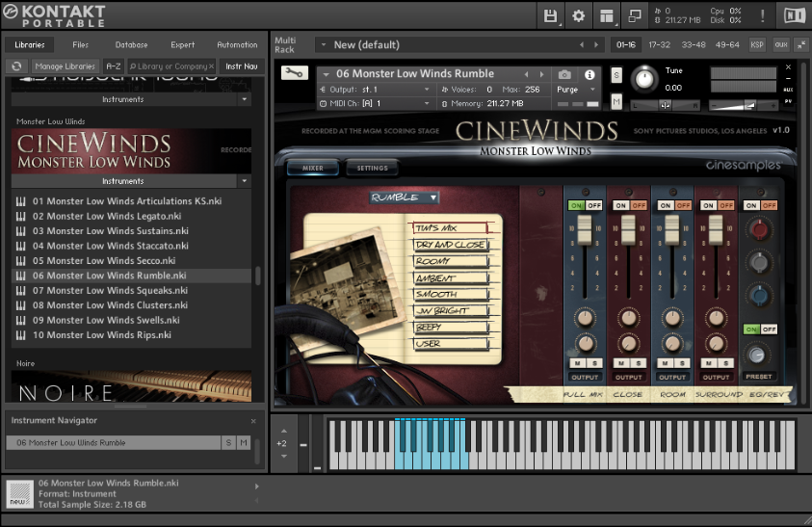Click the previous multi rack arrow
The width and height of the screenshot is (812, 527).
click(x=582, y=45)
